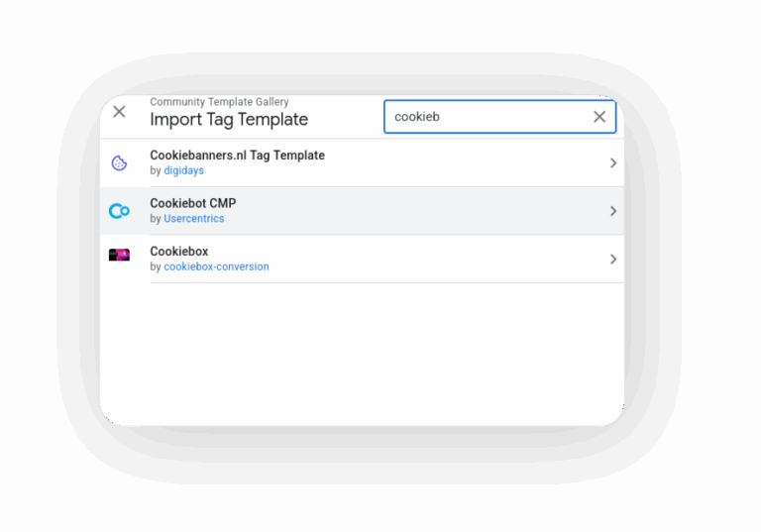Open the Usercentrics author link
This screenshot has width=761, height=532.
(194, 218)
